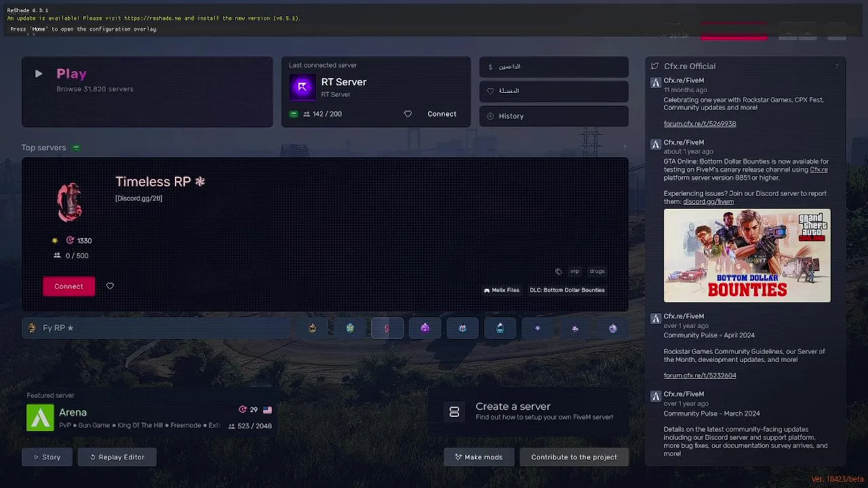Viewport: 868px width, 488px height.
Task: Connect to Timeless RP with red button
Action: (x=68, y=286)
